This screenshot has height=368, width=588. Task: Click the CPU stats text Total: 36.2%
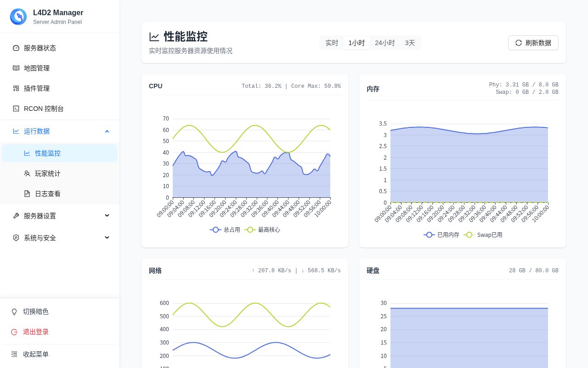261,86
